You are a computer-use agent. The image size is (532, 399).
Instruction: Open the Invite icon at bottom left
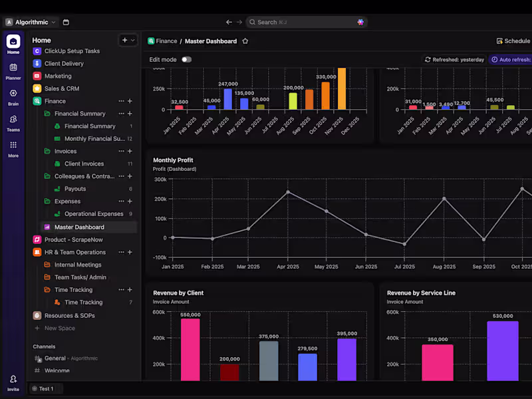13,380
